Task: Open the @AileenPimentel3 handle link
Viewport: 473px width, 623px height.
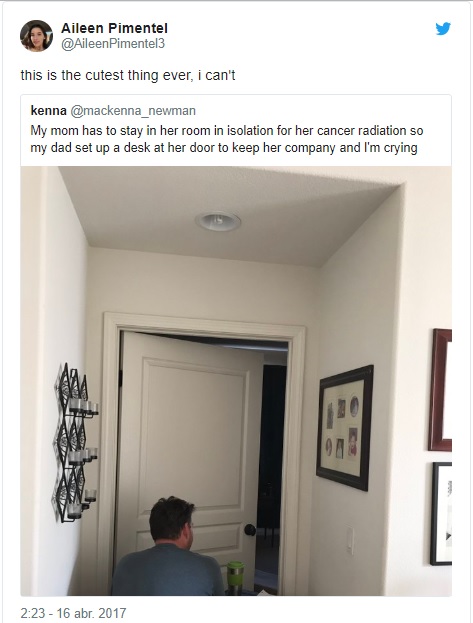Action: (x=113, y=44)
